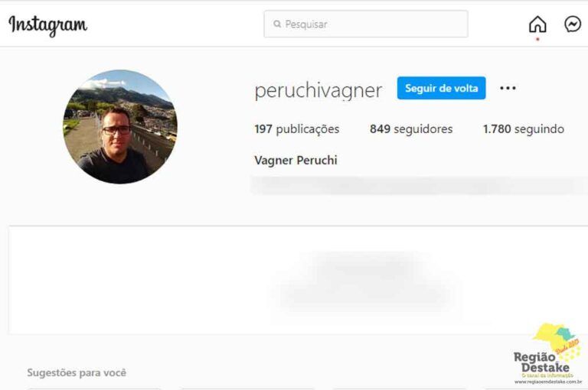Image resolution: width=588 pixels, height=390 pixels.
Task: Click the Vagner Peruchi display name
Action: [296, 161]
